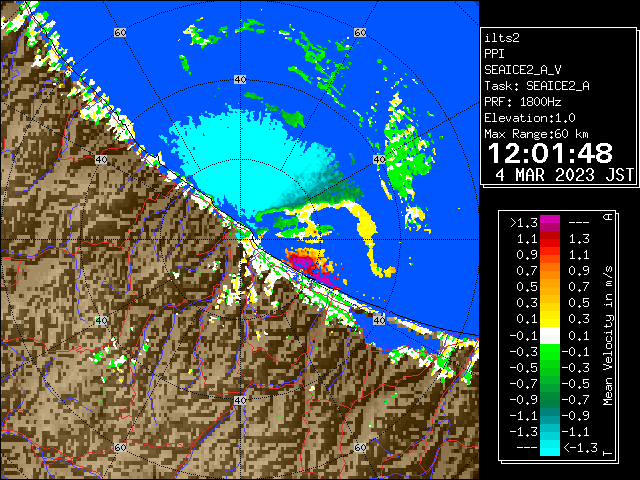
Task: Click the 40 km ring label due north
Action: click(240, 80)
